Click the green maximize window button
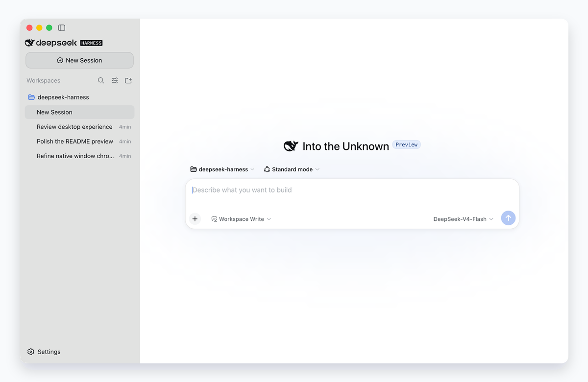Viewport: 588px width, 382px height. (49, 28)
